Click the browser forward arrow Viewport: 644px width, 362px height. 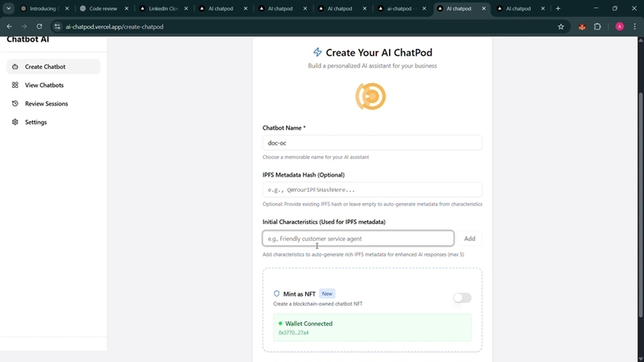[x=24, y=26]
